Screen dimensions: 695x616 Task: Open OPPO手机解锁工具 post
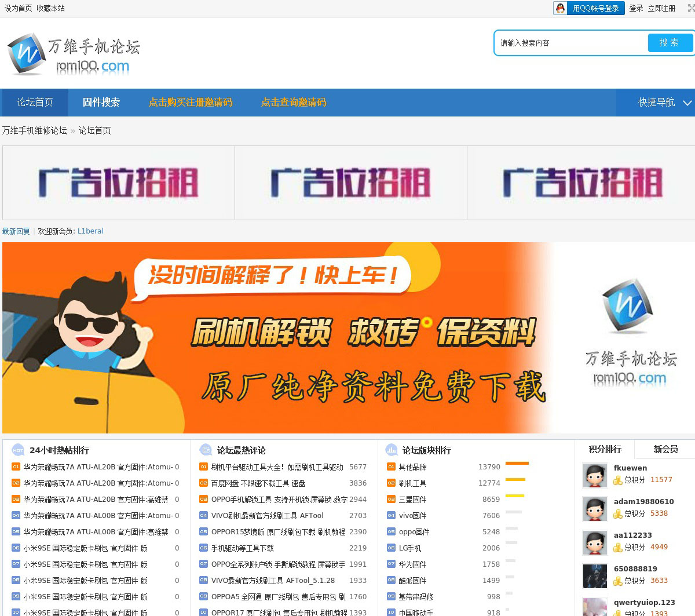click(279, 500)
